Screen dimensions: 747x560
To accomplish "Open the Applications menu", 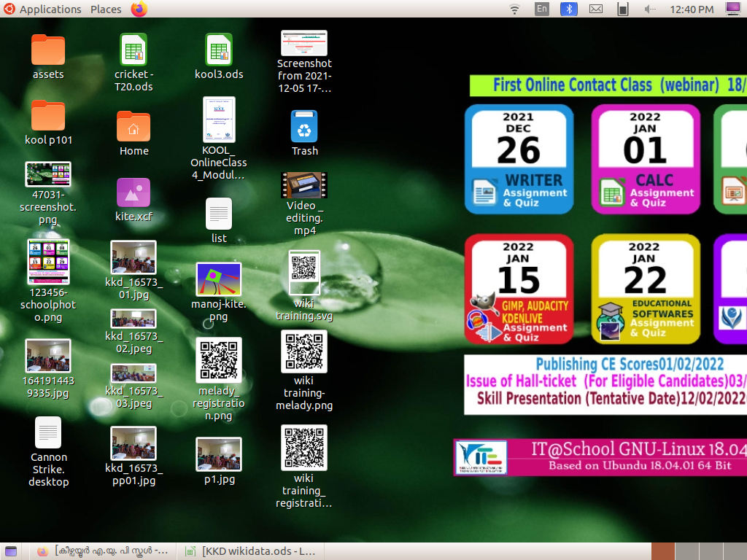I will (x=50, y=9).
